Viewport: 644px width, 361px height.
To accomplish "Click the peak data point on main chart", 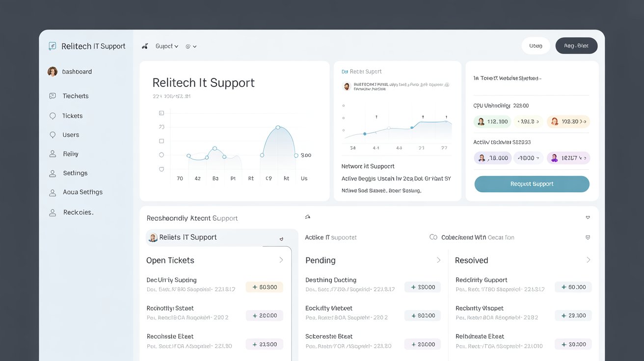I will [278, 128].
